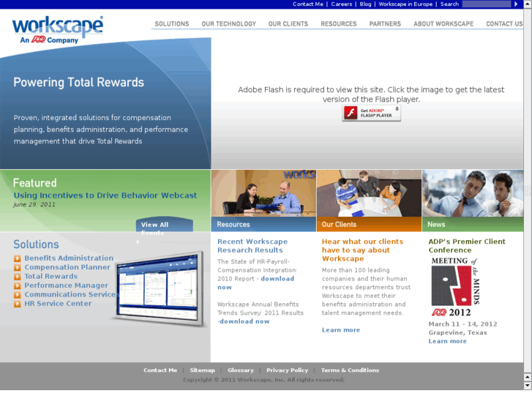Open the footer Sitemap link

[x=202, y=370]
